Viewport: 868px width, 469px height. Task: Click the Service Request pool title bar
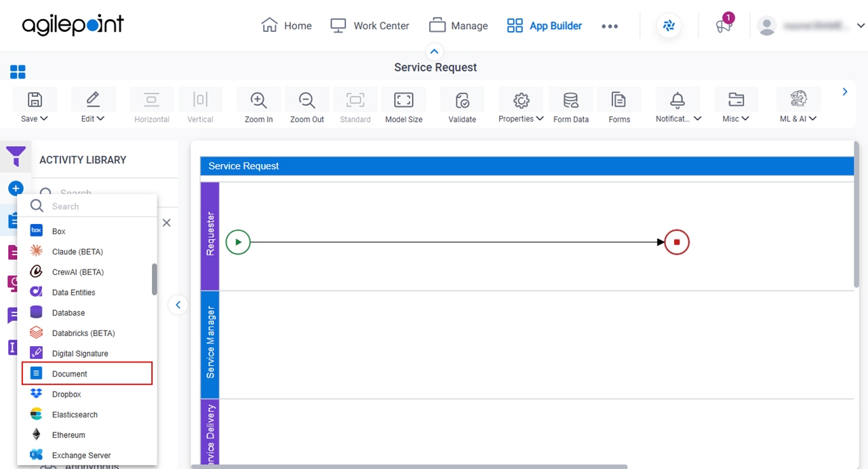tap(527, 166)
